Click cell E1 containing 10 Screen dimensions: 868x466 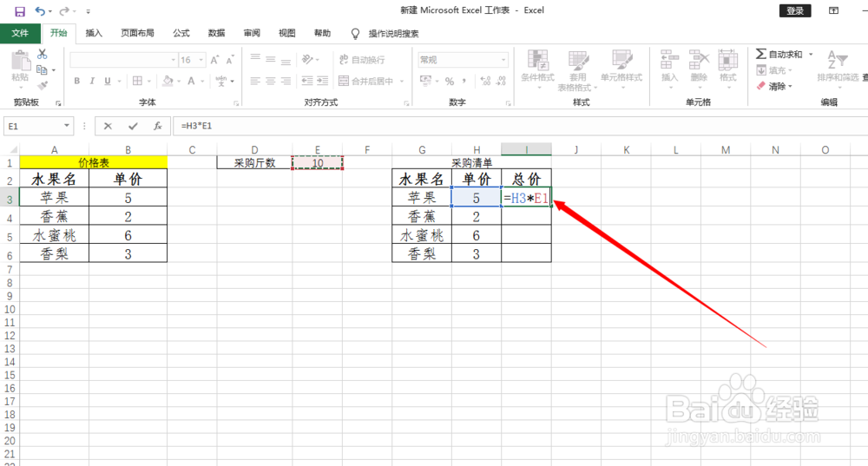[x=317, y=163]
